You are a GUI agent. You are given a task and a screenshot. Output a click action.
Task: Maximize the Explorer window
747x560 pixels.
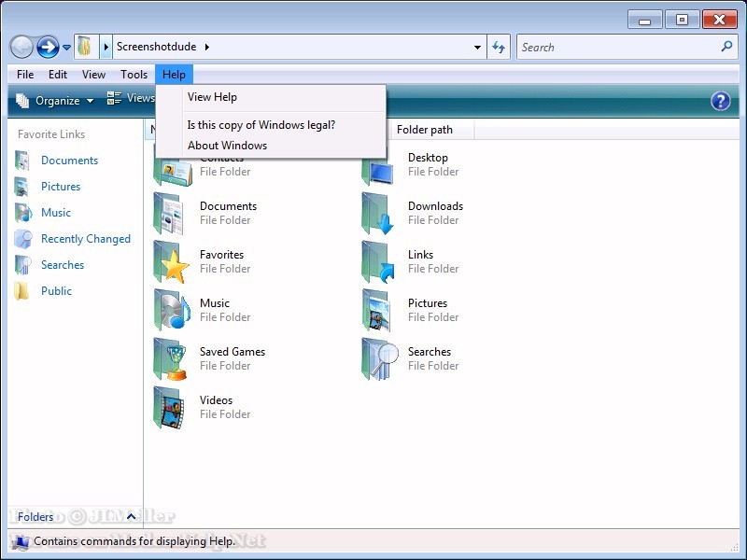(x=682, y=20)
